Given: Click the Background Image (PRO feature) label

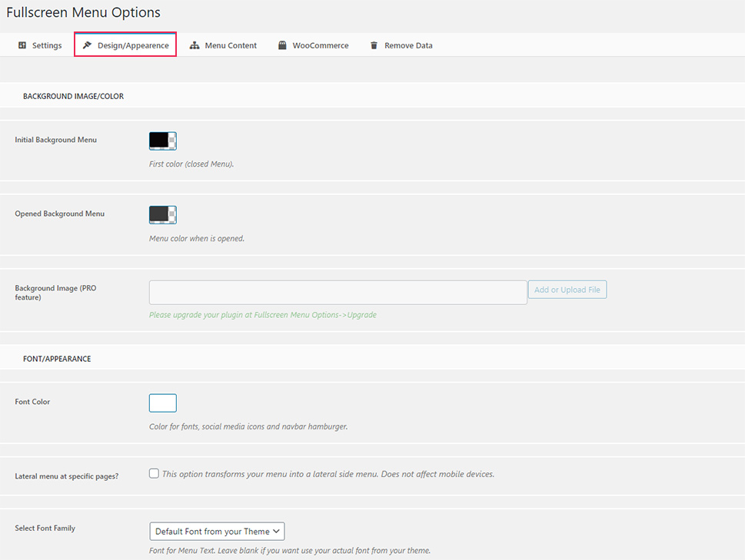Looking at the screenshot, I should pyautogui.click(x=55, y=293).
